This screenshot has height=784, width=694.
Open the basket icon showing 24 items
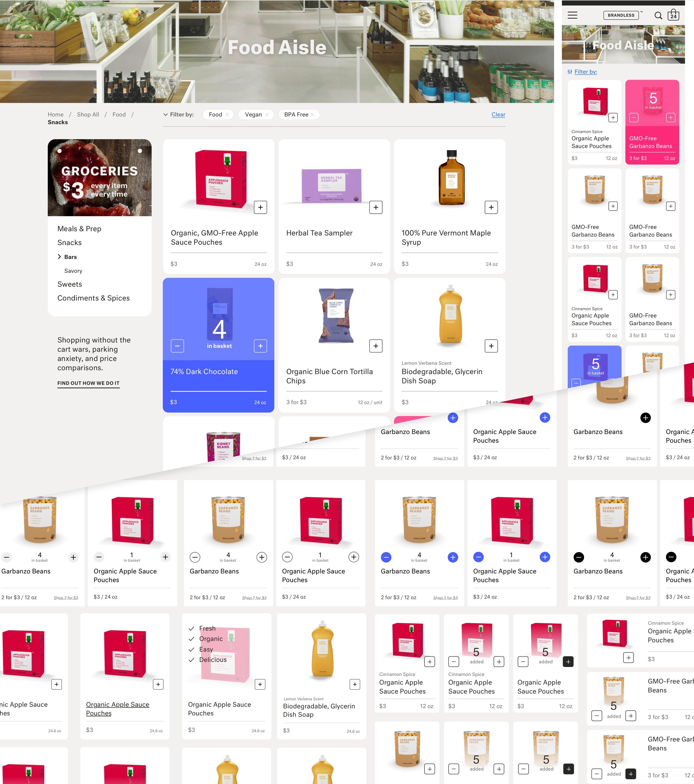(x=673, y=15)
